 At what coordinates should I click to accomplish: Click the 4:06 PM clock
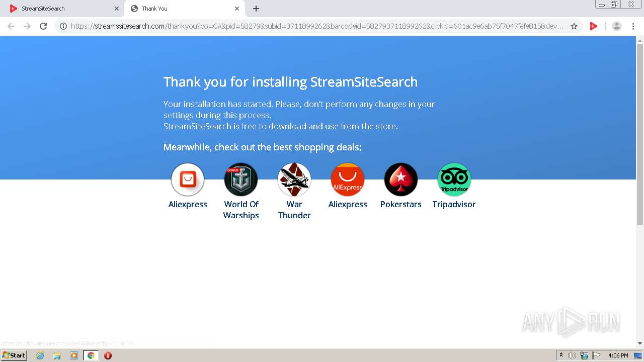[x=618, y=355]
